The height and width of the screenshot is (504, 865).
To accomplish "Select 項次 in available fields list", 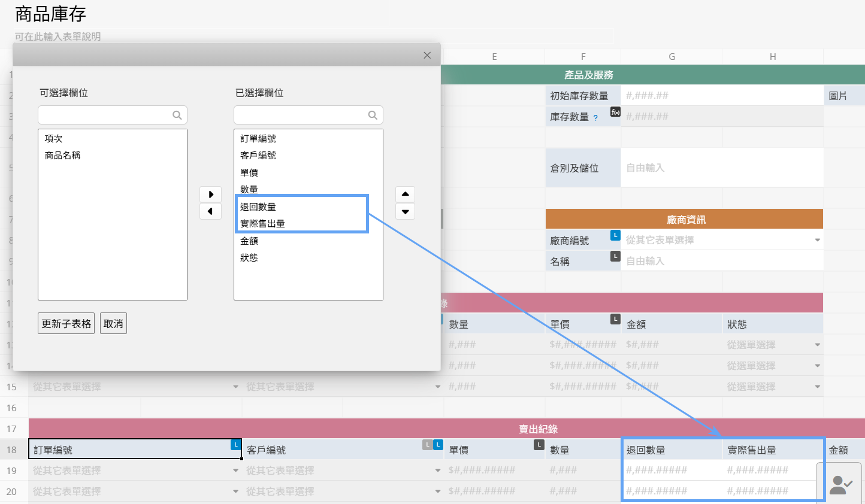I will [53, 138].
